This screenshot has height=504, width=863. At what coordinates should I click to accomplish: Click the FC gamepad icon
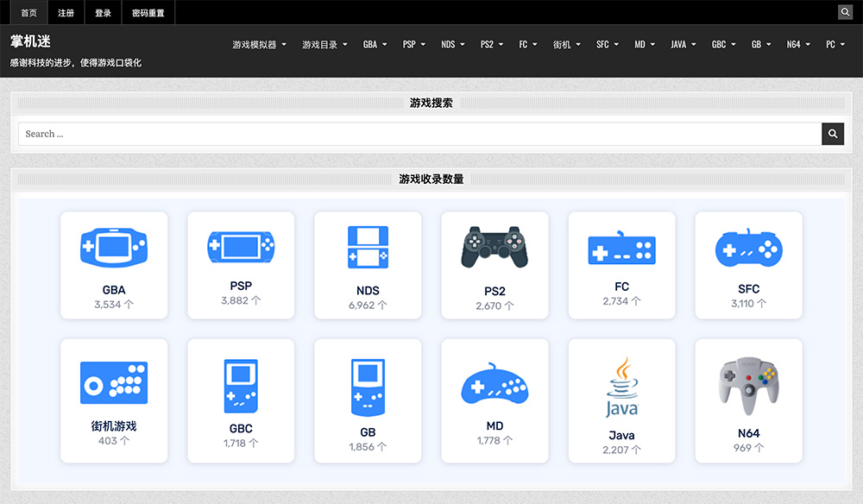point(621,249)
